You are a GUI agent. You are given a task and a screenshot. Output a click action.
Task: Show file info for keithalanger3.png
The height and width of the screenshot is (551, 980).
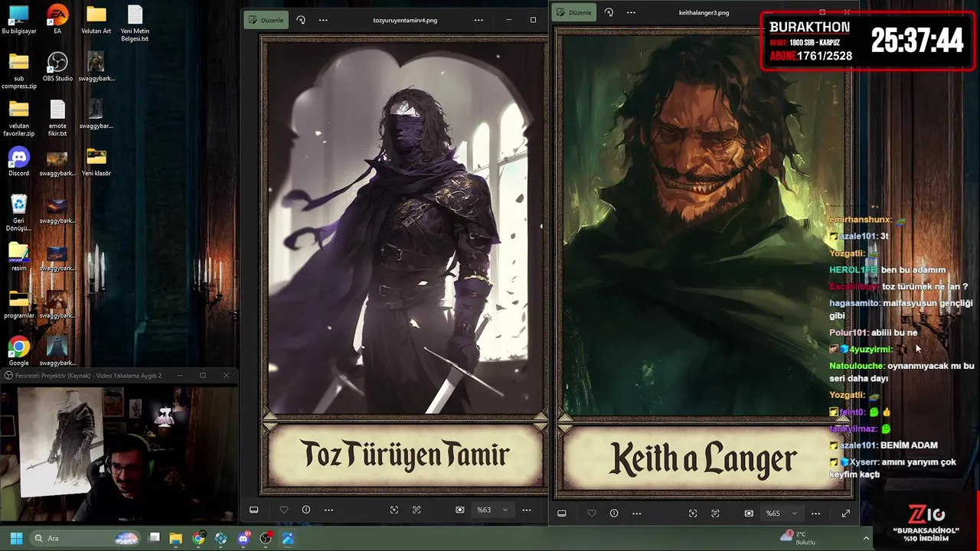(613, 514)
